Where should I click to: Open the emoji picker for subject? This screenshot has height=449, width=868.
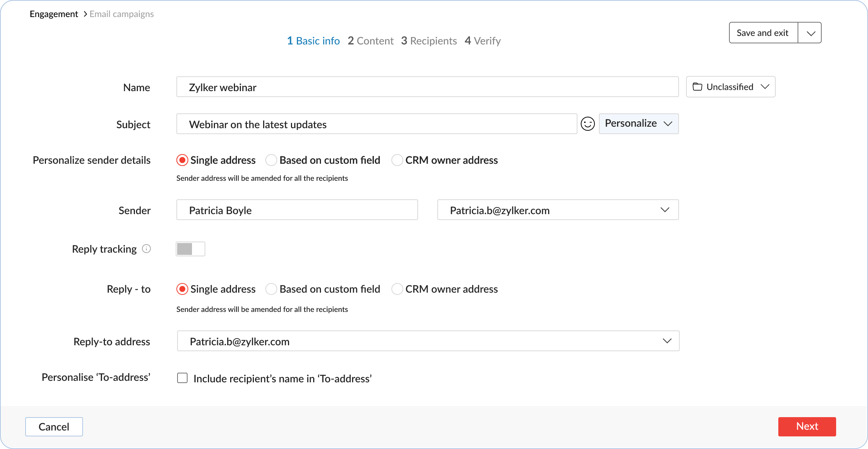587,124
